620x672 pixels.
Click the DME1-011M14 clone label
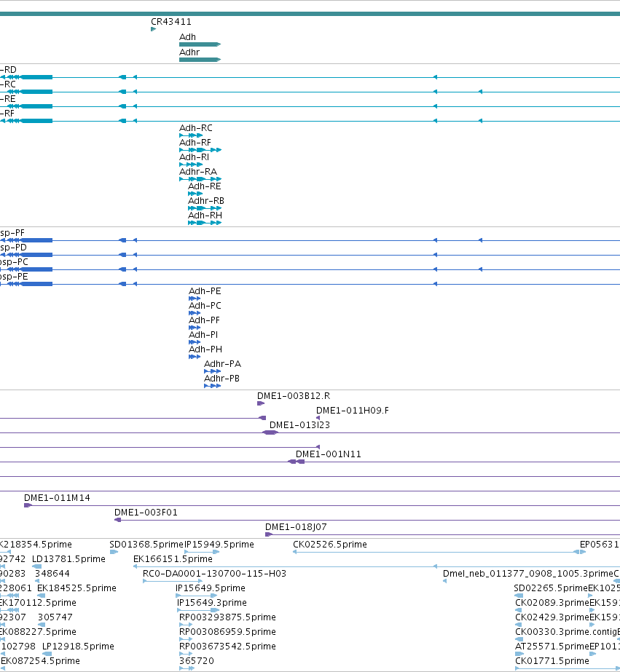pyautogui.click(x=57, y=498)
